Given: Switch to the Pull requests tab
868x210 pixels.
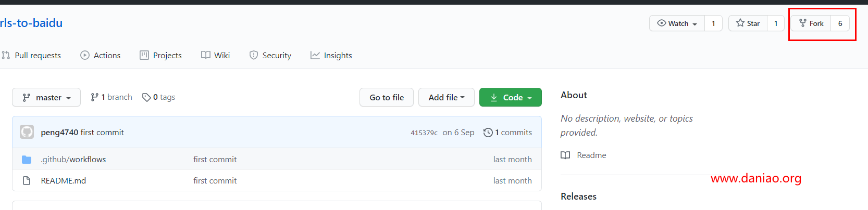Looking at the screenshot, I should (x=31, y=55).
